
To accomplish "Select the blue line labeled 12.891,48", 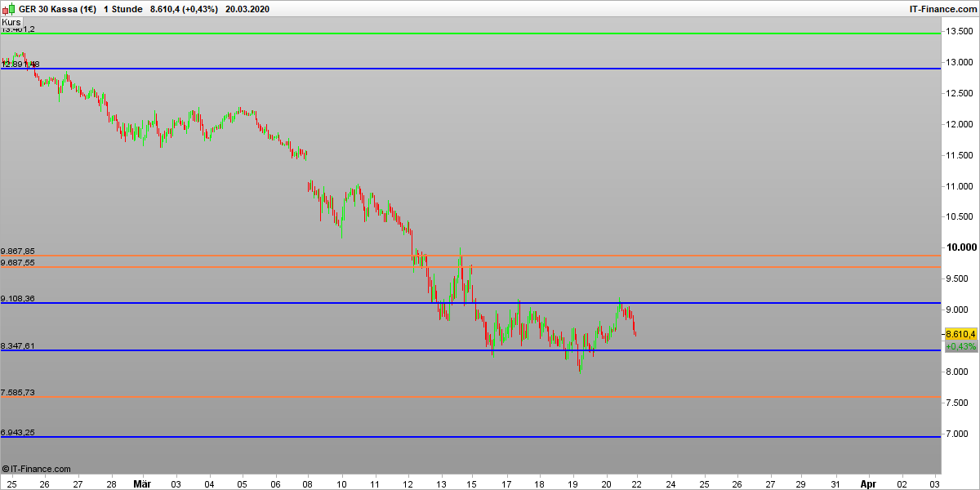I will (x=470, y=69).
